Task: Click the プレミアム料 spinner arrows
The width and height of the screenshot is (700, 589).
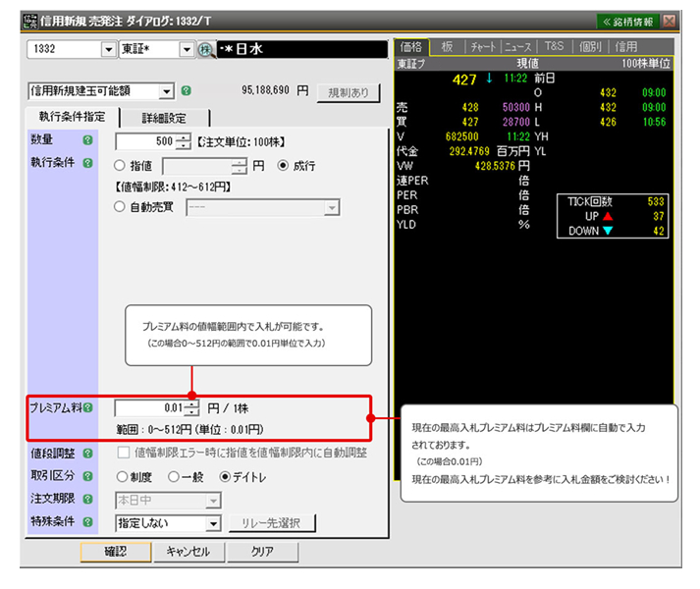Action: [192, 407]
